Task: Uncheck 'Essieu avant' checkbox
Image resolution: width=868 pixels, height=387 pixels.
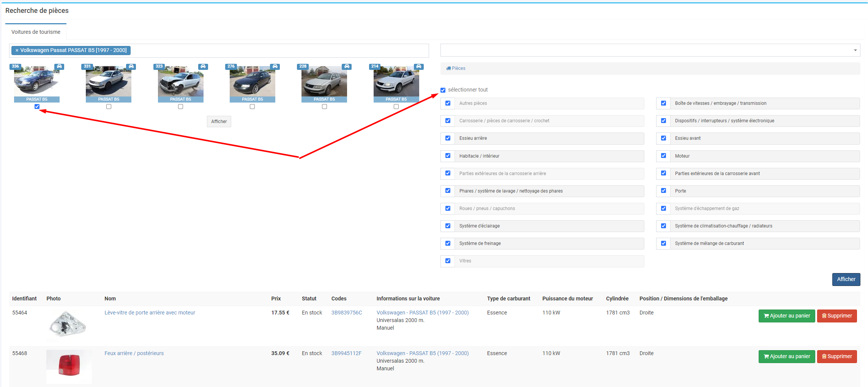Action: click(x=663, y=138)
